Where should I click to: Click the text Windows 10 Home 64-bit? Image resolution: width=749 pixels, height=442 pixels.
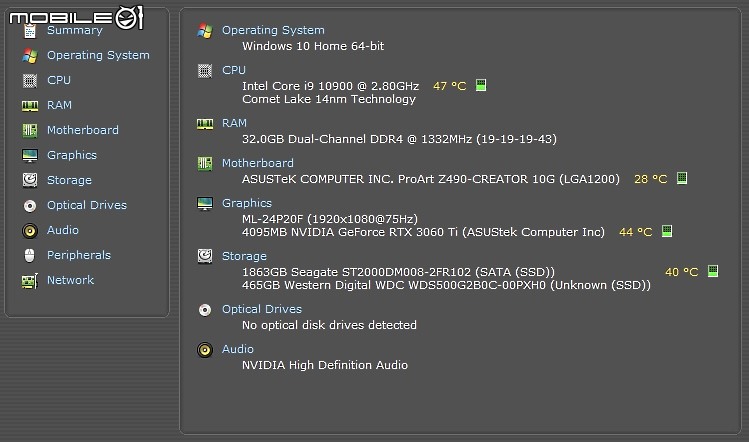313,46
